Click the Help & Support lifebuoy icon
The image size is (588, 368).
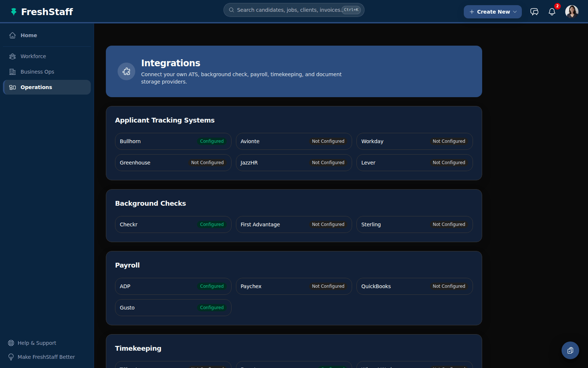click(x=11, y=343)
